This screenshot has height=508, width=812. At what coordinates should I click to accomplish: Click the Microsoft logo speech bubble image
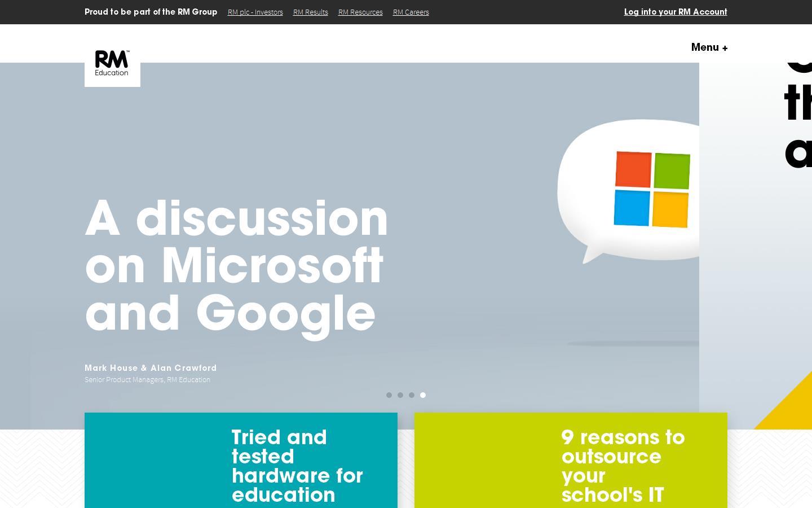(x=628, y=191)
